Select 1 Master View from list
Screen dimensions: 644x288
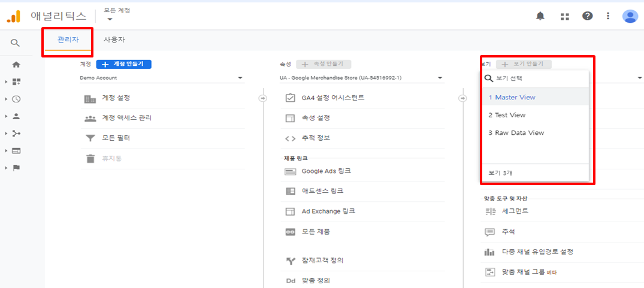[x=535, y=98]
